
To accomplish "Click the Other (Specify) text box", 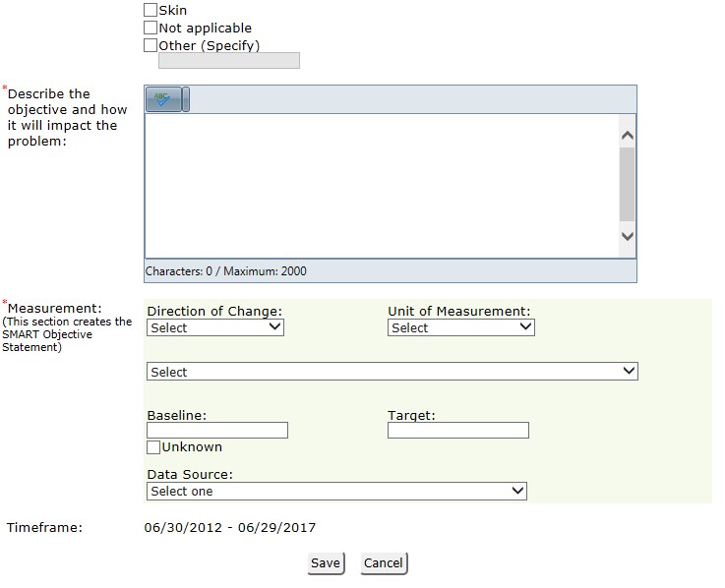I will pos(229,61).
